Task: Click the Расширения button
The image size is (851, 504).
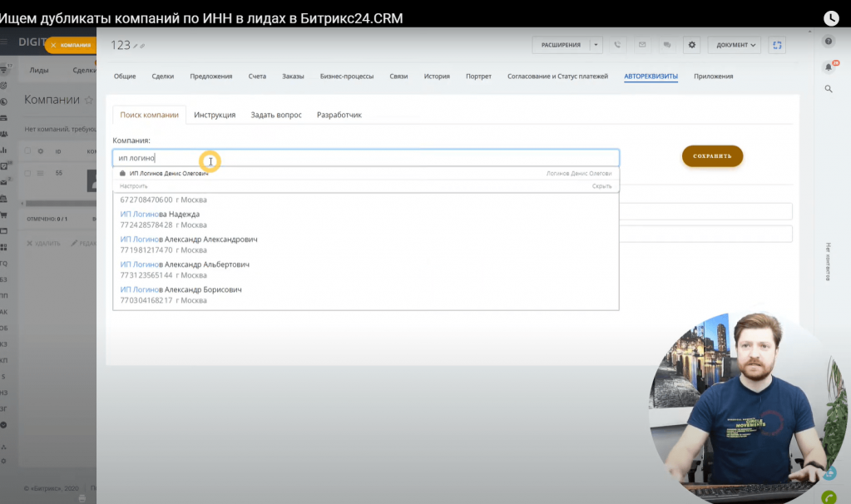Action: tap(561, 45)
